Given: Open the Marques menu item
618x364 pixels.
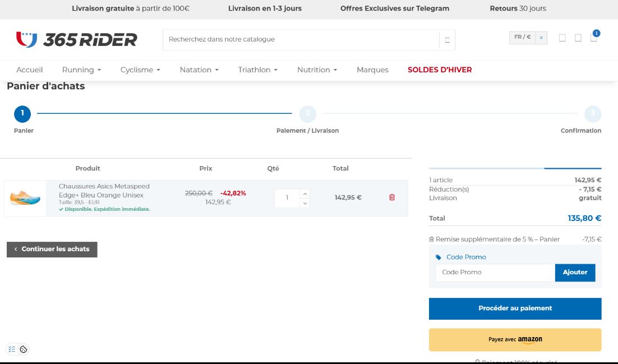Looking at the screenshot, I should coord(372,70).
